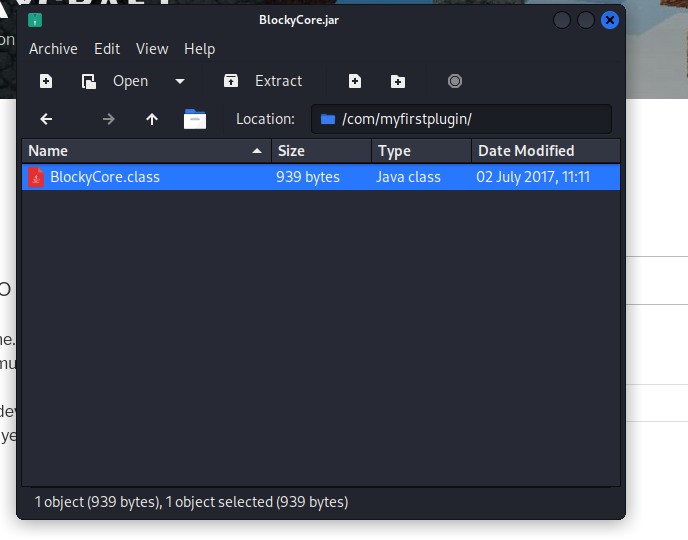Click the home folder icon
This screenshot has height=540, width=688.
point(195,119)
